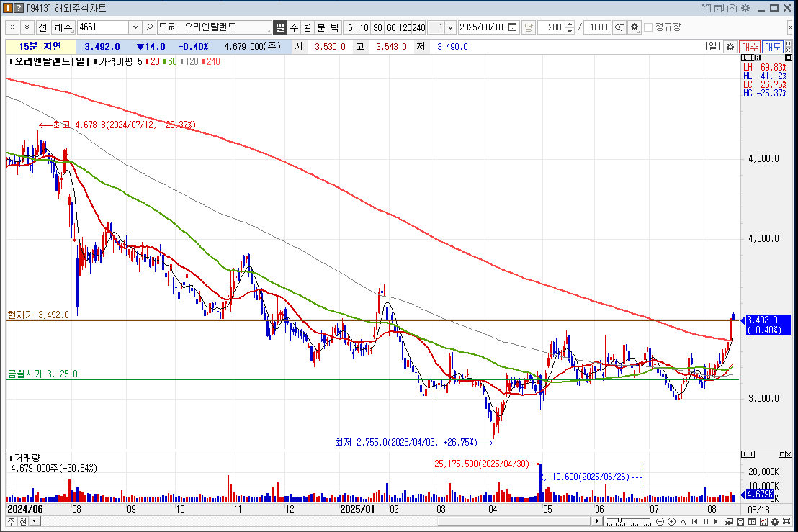This screenshot has width=798, height=532.
Task: Open the calendar date picker
Action: 512,27
